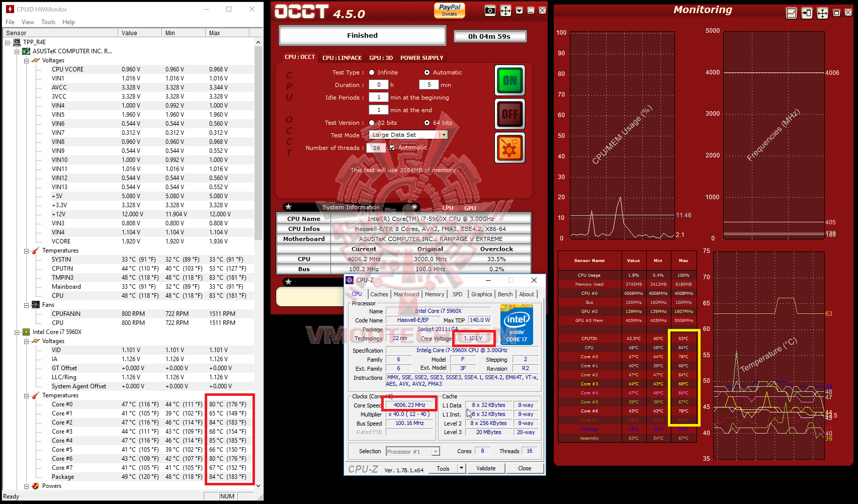Click the voltage icon for motherboard Voltages
Screen dimensions: 858x504
click(x=36, y=60)
